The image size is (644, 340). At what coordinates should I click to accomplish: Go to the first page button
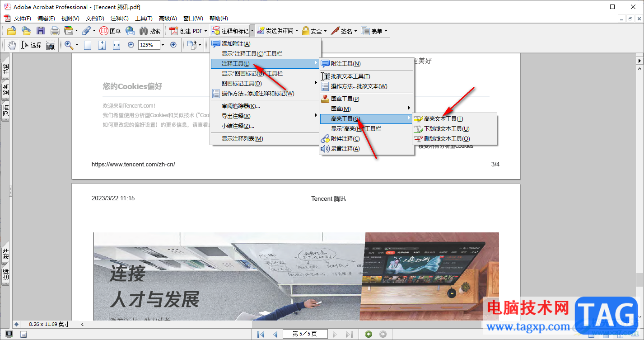tap(261, 334)
